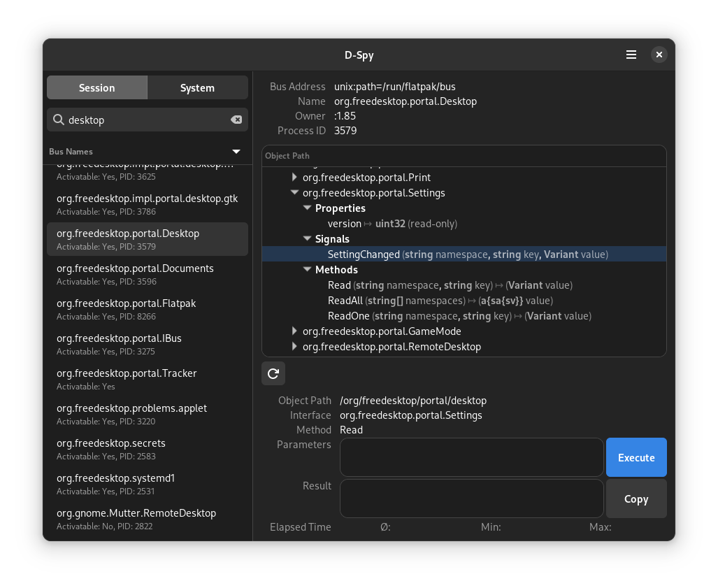Select org.freedesktop.portal.Flatpak bus name
The height and width of the screenshot is (588, 718).
point(148,309)
